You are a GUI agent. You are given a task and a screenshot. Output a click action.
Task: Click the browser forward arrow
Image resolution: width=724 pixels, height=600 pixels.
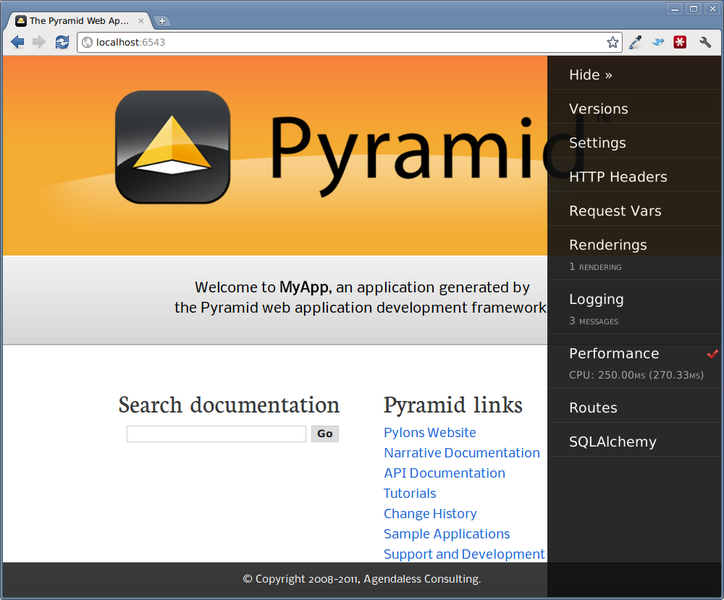point(39,42)
